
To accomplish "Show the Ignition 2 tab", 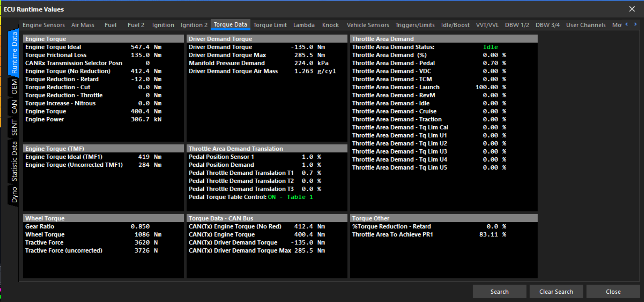I will pyautogui.click(x=194, y=25).
